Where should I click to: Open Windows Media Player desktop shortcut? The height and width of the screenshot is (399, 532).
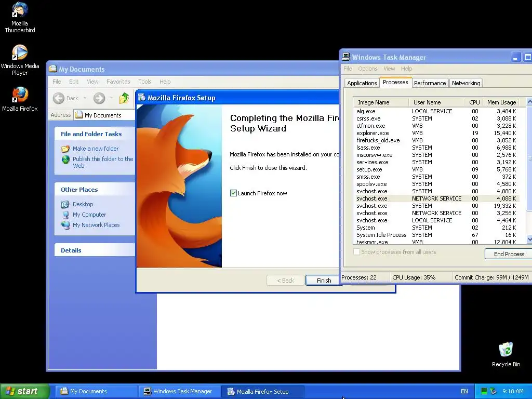pos(20,60)
